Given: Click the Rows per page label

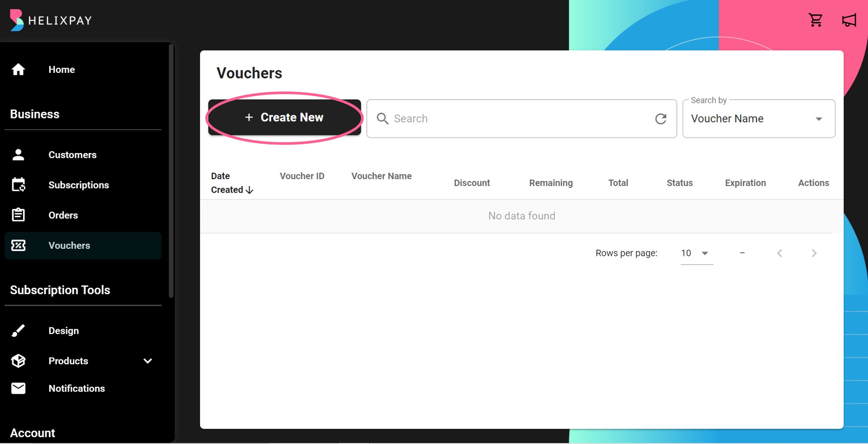Looking at the screenshot, I should pyautogui.click(x=626, y=253).
